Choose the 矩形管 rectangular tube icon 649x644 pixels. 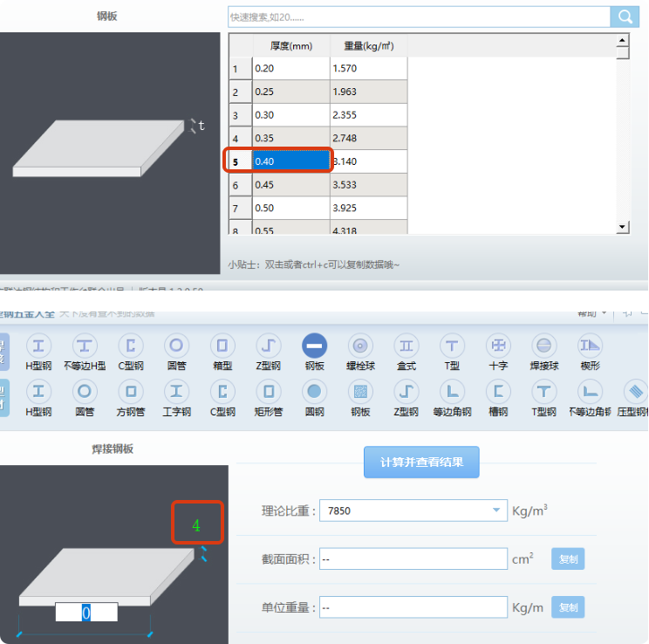(269, 391)
